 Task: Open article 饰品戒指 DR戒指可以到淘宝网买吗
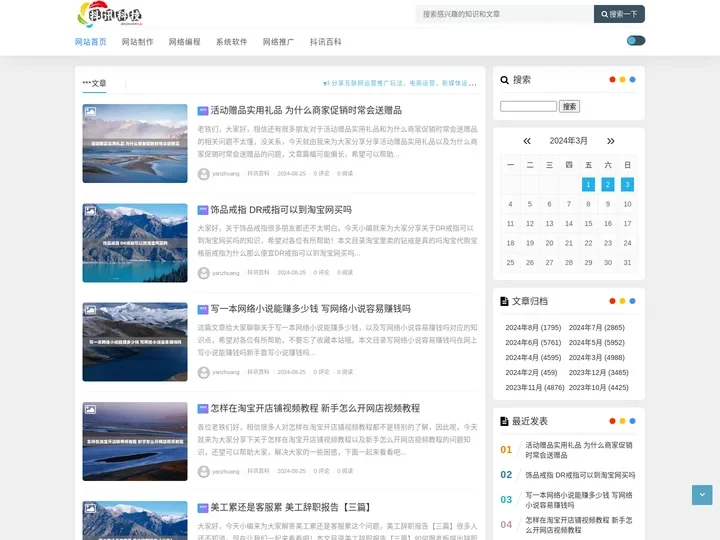pyautogui.click(x=281, y=210)
